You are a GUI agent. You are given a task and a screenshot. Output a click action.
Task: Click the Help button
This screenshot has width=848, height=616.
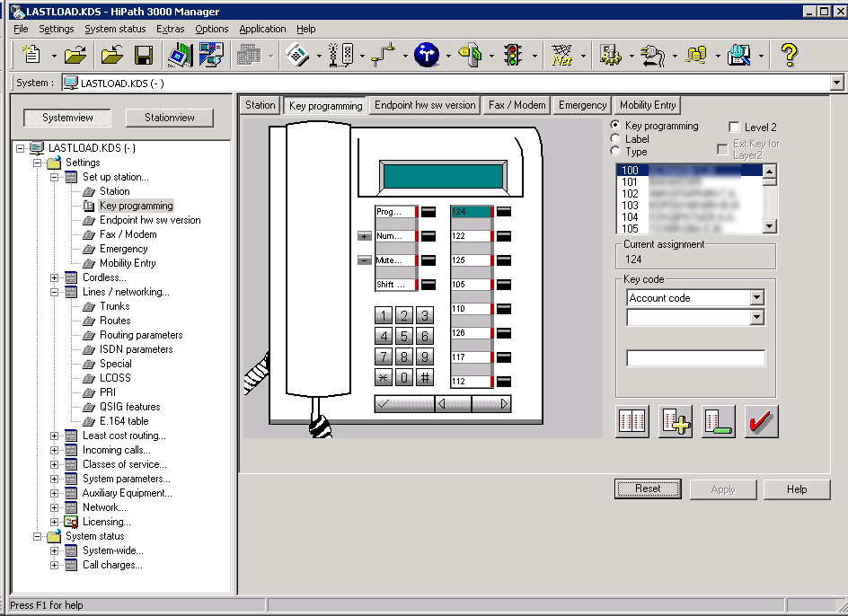pyautogui.click(x=797, y=489)
